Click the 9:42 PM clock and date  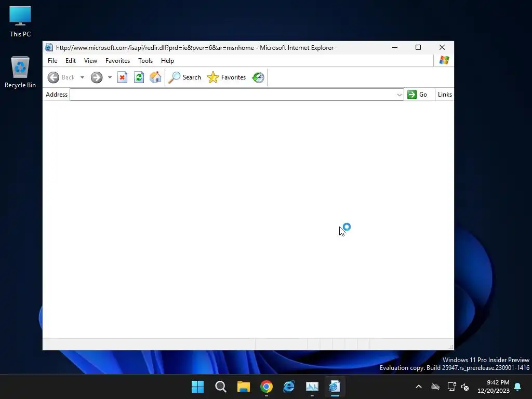click(x=494, y=387)
